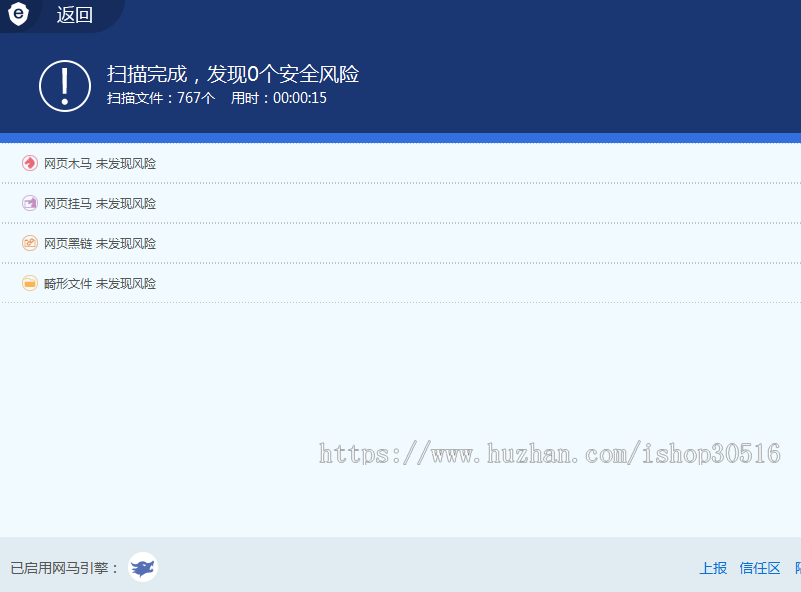Open the 上报 link
801x592 pixels.
point(713,568)
